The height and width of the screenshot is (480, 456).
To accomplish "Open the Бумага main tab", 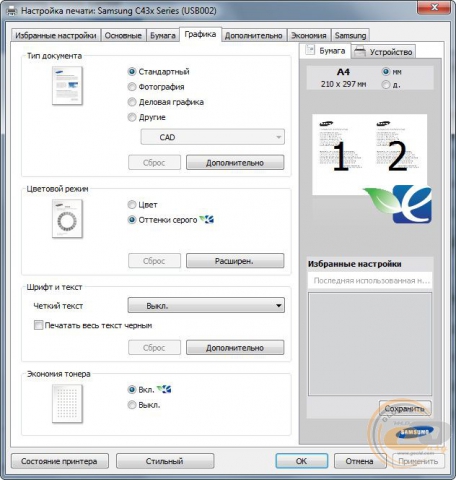I will [163, 35].
